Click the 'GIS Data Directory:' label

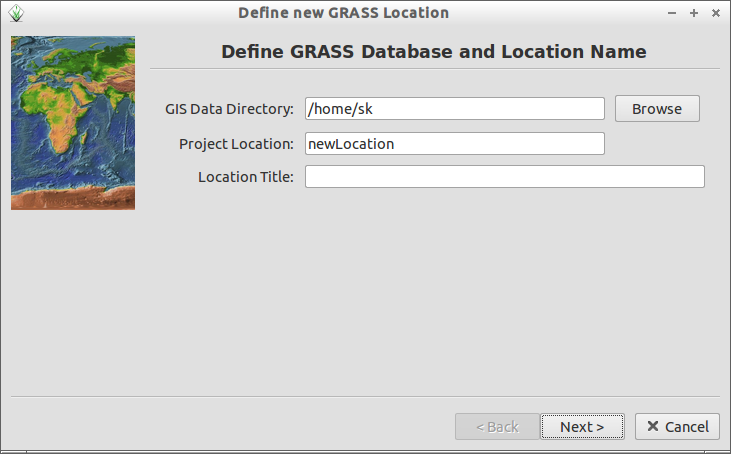click(229, 109)
